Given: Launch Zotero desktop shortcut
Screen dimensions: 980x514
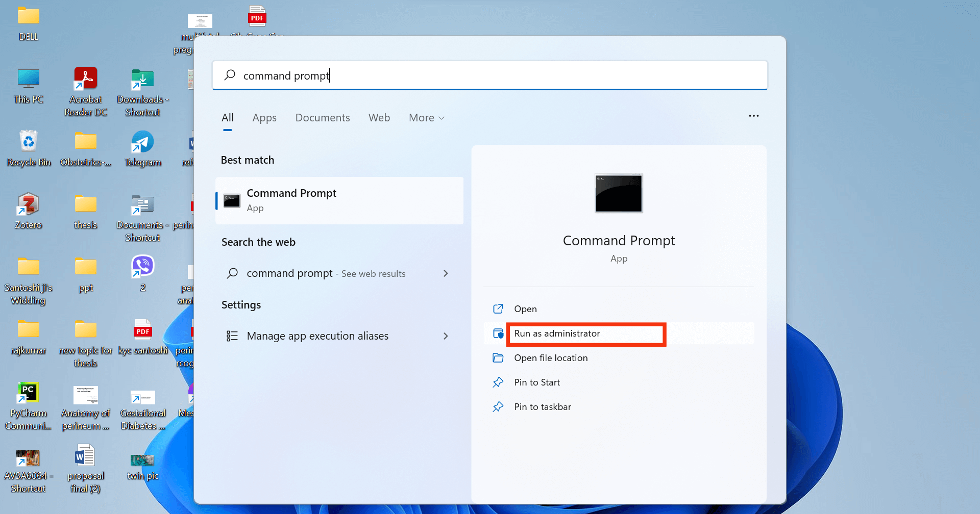Looking at the screenshot, I should tap(29, 211).
